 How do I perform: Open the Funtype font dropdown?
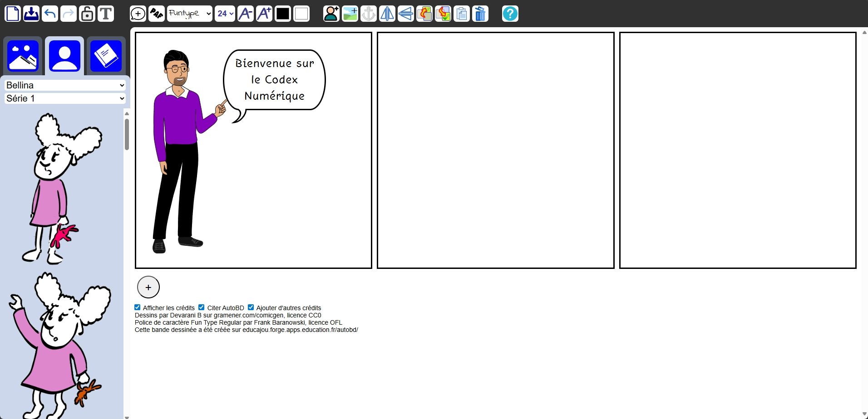tap(189, 14)
